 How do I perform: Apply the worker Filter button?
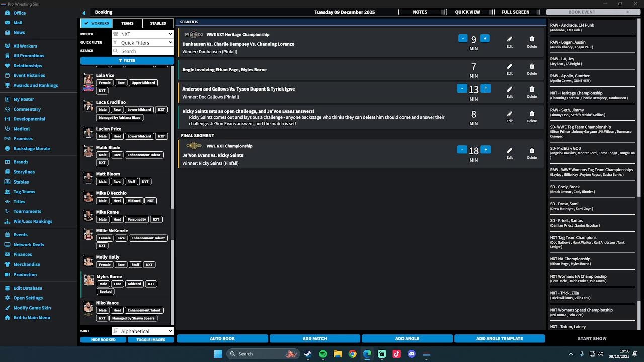(x=127, y=61)
